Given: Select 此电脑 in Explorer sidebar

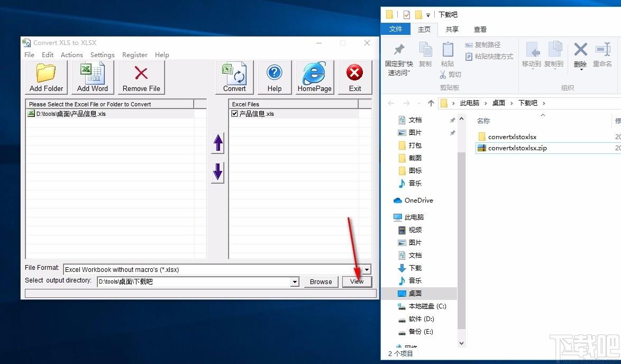Looking at the screenshot, I should click(409, 217).
